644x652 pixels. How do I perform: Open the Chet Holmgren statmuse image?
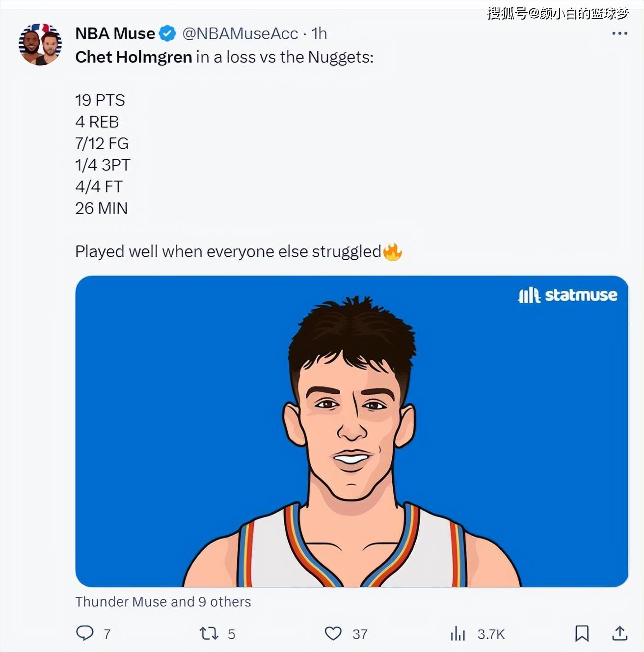click(351, 431)
